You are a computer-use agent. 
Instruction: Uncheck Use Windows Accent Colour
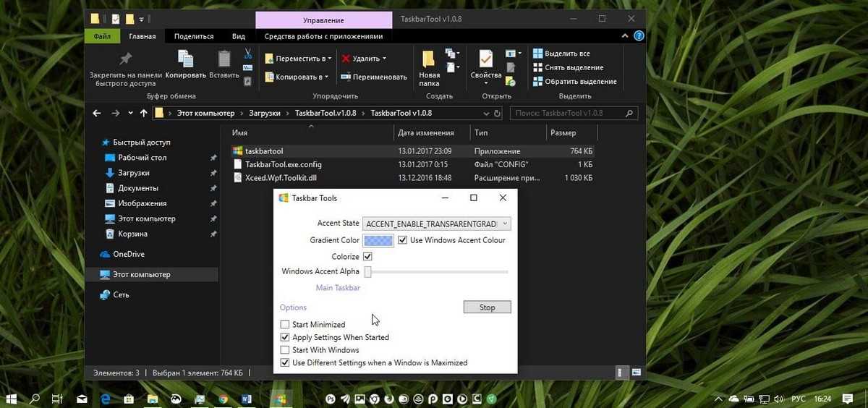[x=403, y=240]
